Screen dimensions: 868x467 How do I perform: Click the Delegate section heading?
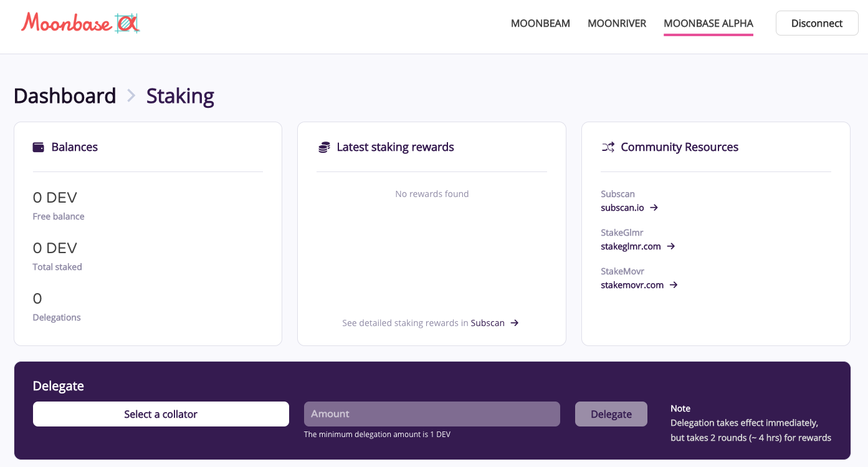click(58, 386)
